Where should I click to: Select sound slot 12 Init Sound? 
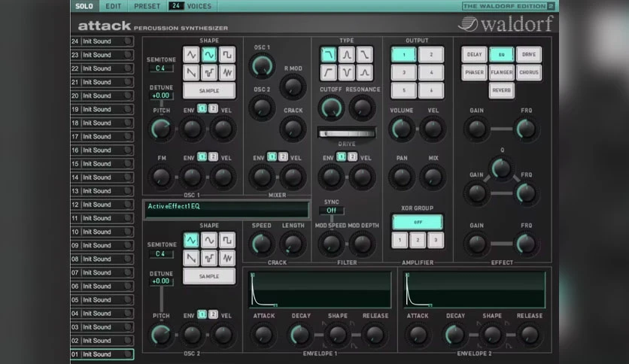102,205
